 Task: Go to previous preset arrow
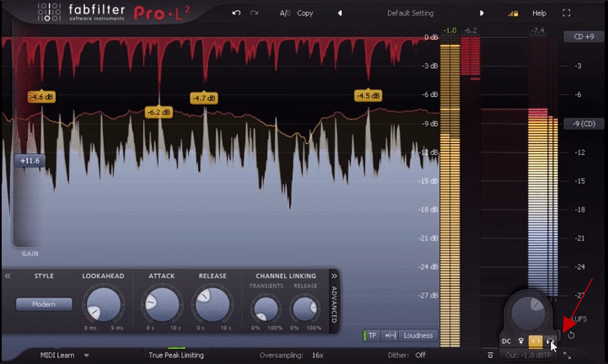pos(339,13)
